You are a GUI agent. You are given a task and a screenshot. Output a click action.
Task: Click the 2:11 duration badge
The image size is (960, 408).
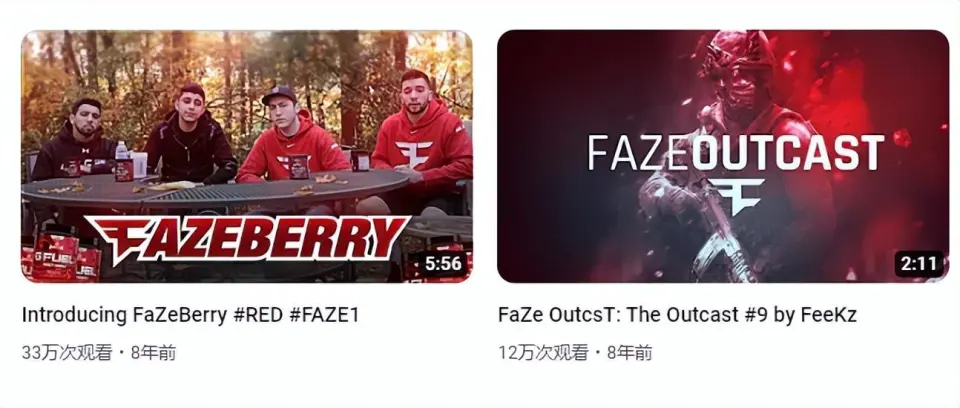pyautogui.click(x=919, y=264)
